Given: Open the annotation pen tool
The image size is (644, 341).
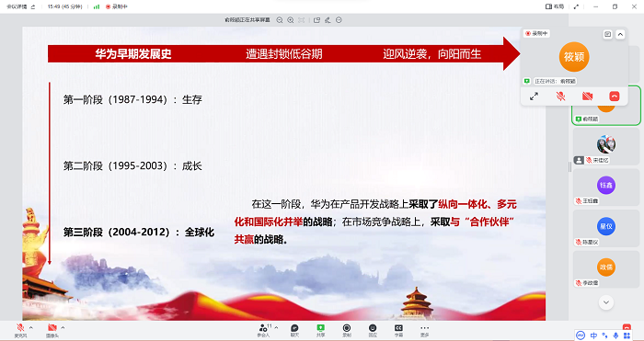Looking at the screenshot, I should tap(328, 19).
